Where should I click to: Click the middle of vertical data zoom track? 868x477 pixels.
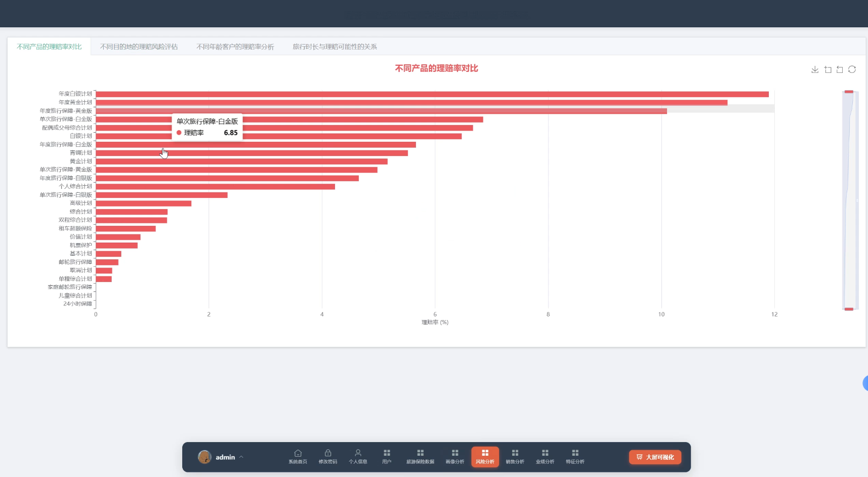pyautogui.click(x=849, y=201)
